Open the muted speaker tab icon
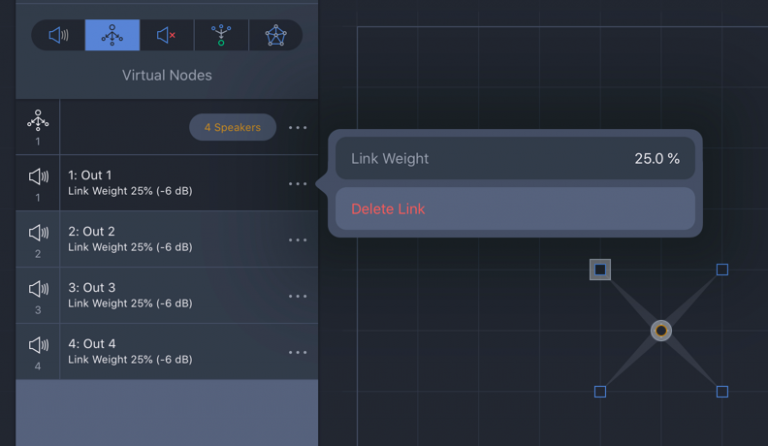This screenshot has width=768, height=446. [x=166, y=35]
